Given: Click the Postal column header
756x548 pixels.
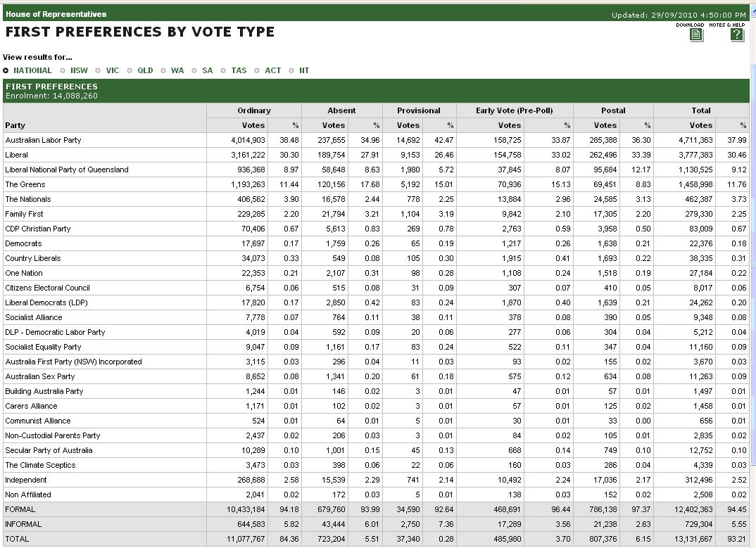Looking at the screenshot, I should (613, 110).
